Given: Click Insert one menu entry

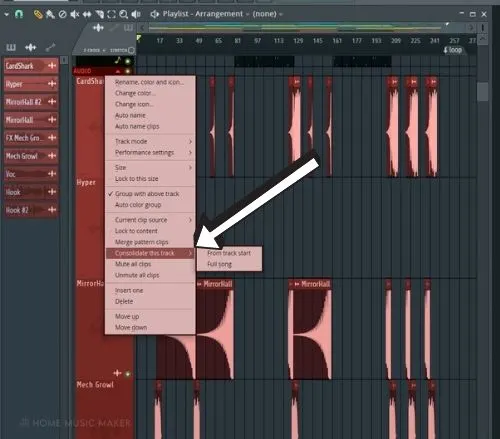Looking at the screenshot, I should point(150,290).
